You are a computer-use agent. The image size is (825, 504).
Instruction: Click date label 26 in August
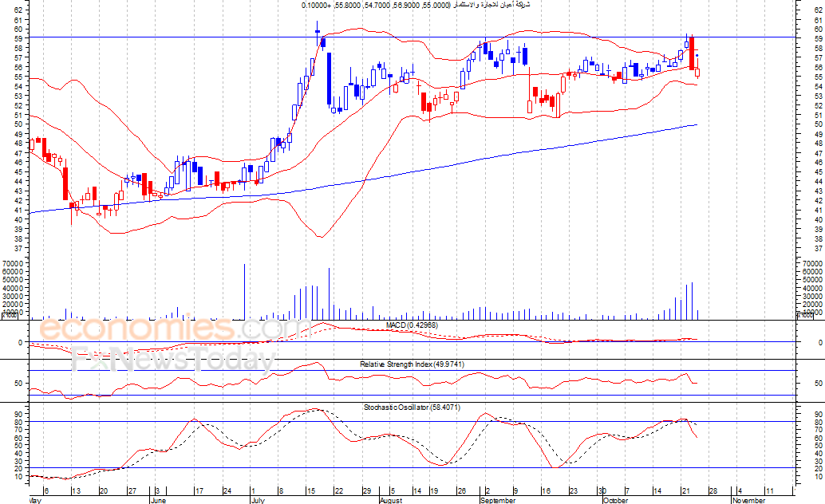(x=462, y=491)
